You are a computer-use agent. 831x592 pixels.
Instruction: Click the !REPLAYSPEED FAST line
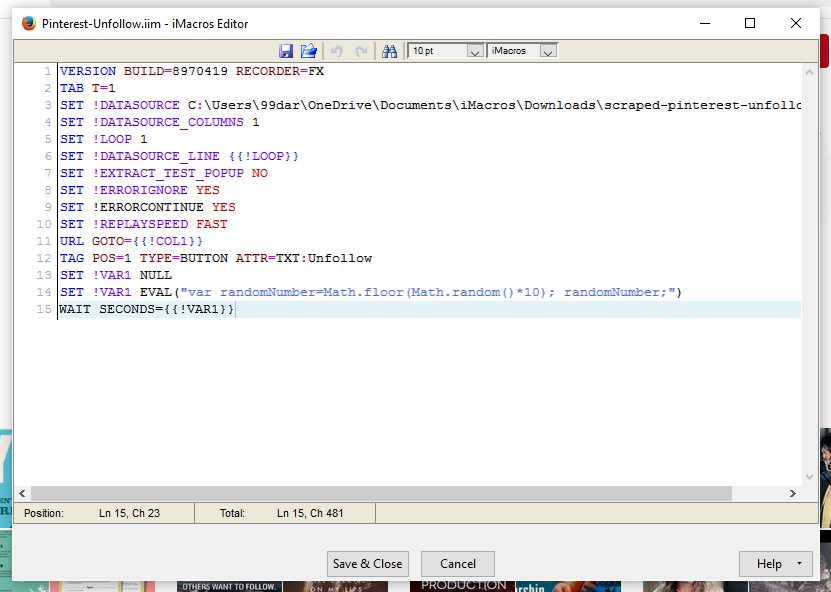click(143, 224)
